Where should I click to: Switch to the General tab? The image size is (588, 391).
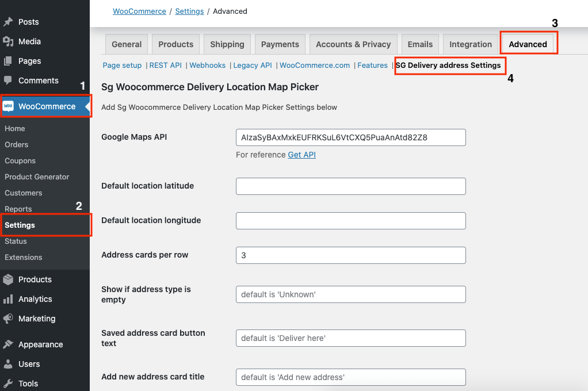click(x=127, y=44)
